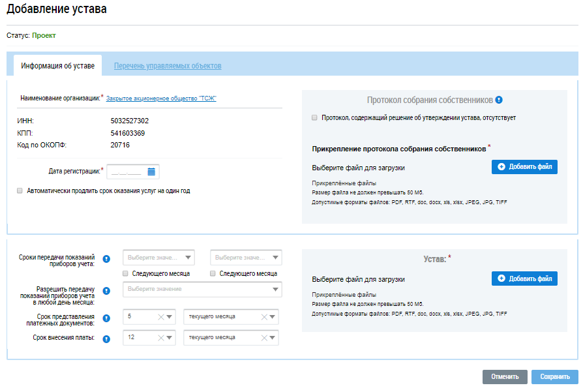
Task: Clear the value 12 in Срок внесения платы
Action: 160,338
